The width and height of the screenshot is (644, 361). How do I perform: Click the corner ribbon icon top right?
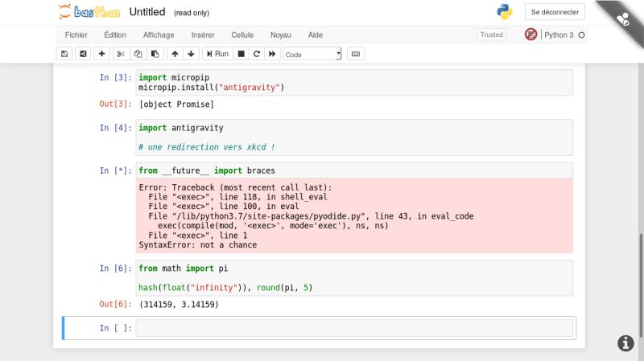pos(623,18)
